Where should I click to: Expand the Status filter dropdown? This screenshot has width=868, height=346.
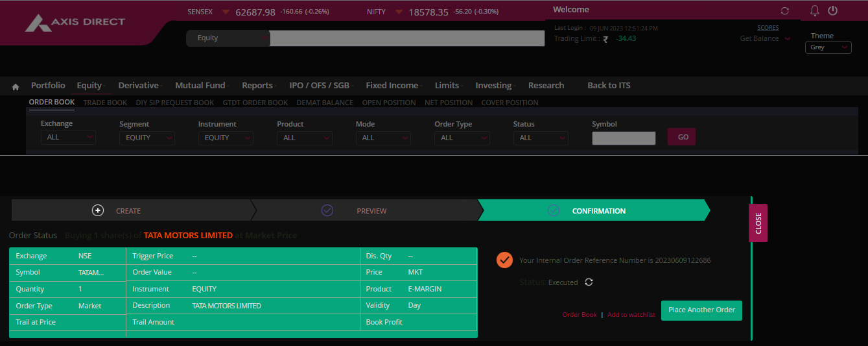pos(541,138)
